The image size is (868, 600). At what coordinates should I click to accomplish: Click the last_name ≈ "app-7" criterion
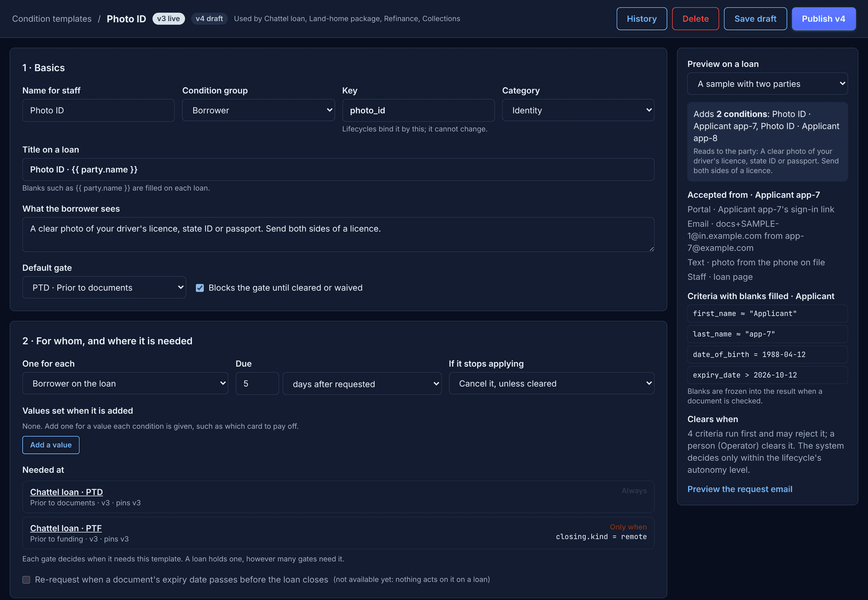click(x=767, y=334)
